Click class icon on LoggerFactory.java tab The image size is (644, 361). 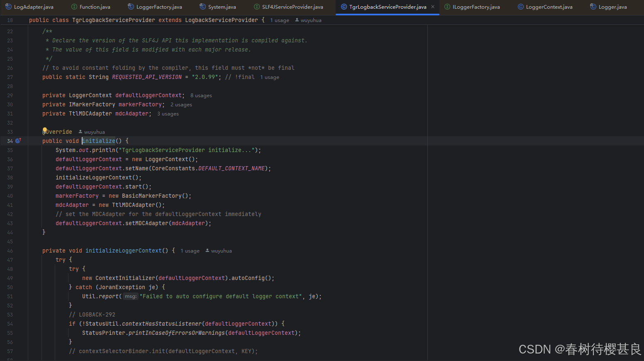131,7
